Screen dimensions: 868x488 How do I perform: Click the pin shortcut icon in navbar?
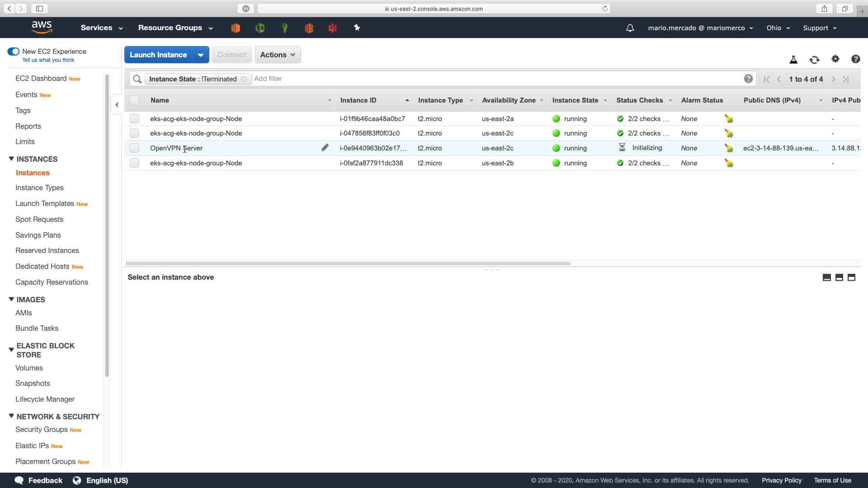(x=357, y=28)
